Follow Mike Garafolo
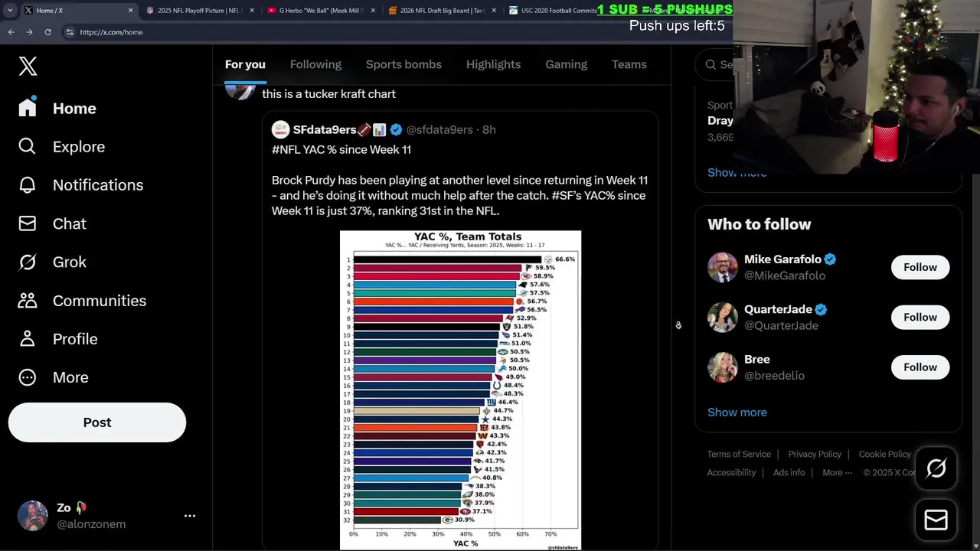This screenshot has width=980, height=551. coord(920,267)
